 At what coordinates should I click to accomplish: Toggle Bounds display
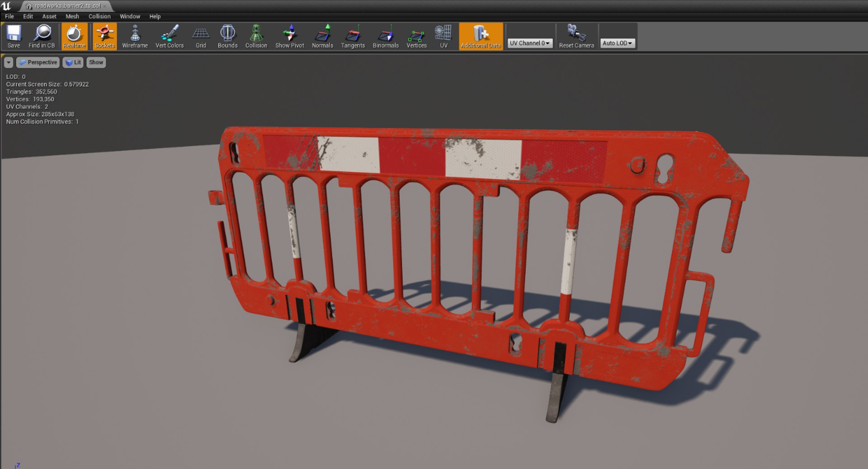tap(227, 37)
